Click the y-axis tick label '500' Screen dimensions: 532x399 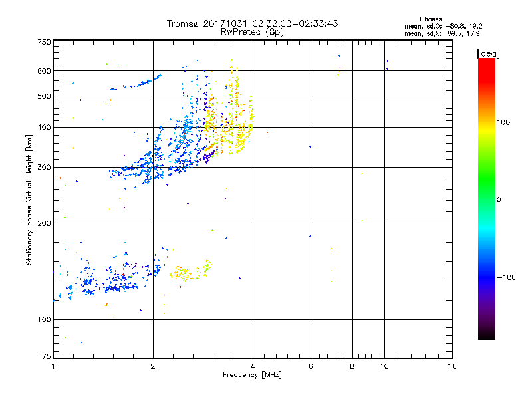45,96
